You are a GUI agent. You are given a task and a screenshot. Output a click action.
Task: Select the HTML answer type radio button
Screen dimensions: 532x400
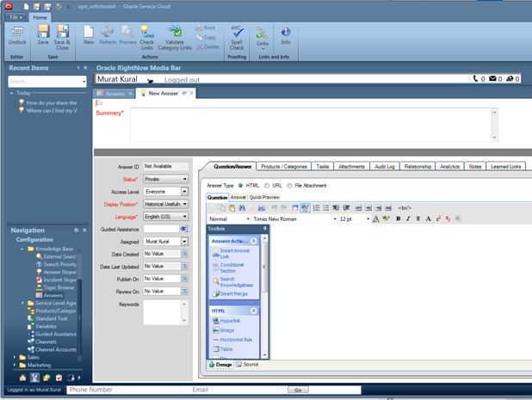tap(240, 185)
